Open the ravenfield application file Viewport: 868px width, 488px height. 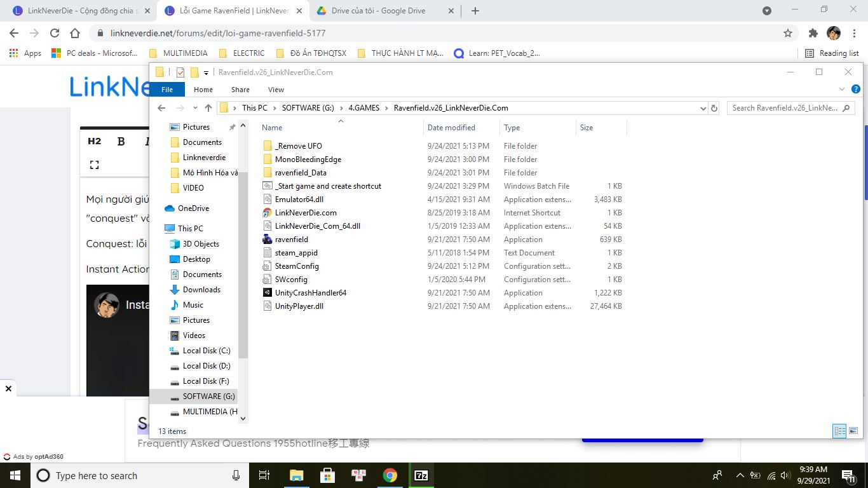291,240
